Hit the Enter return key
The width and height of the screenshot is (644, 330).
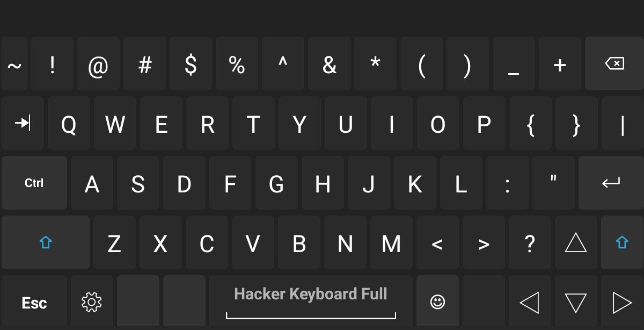click(611, 183)
